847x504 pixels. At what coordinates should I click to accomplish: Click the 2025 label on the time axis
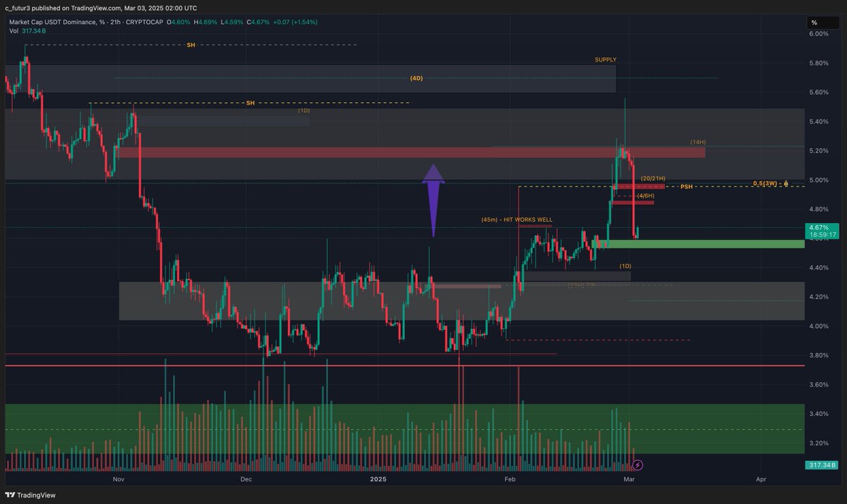[378, 479]
